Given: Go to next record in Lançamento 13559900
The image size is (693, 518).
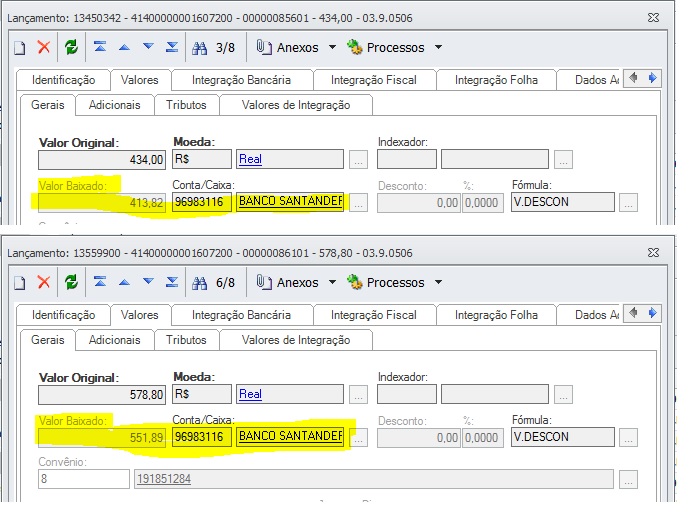Looking at the screenshot, I should (148, 282).
